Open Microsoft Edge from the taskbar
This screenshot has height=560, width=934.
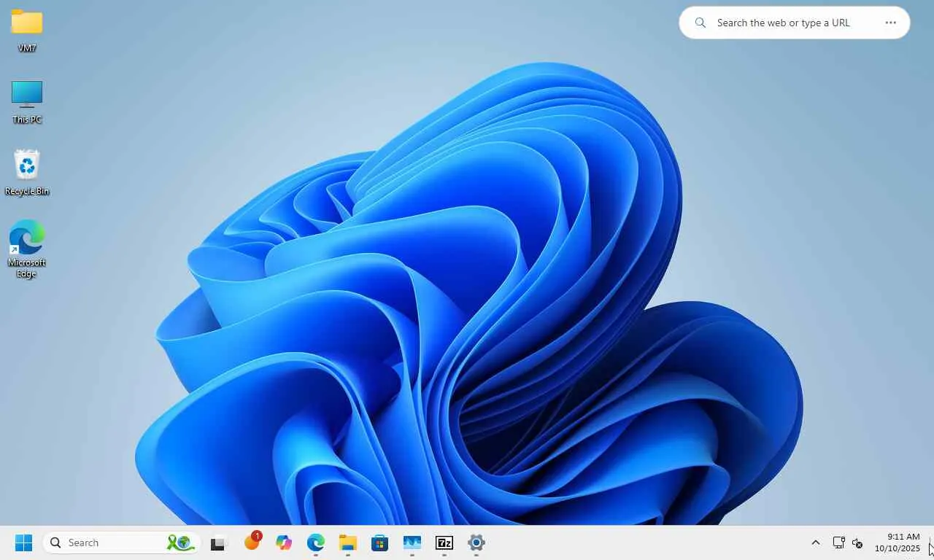316,542
